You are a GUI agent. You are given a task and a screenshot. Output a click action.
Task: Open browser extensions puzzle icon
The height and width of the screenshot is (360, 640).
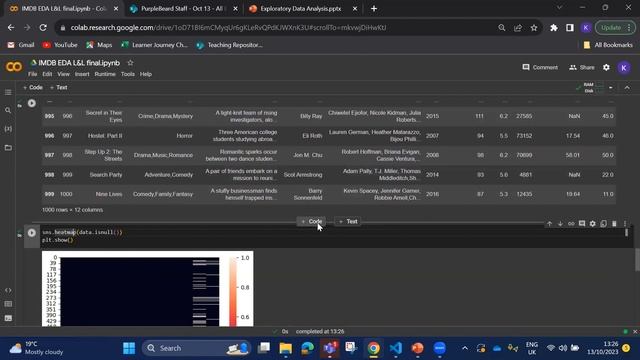tap(553, 28)
